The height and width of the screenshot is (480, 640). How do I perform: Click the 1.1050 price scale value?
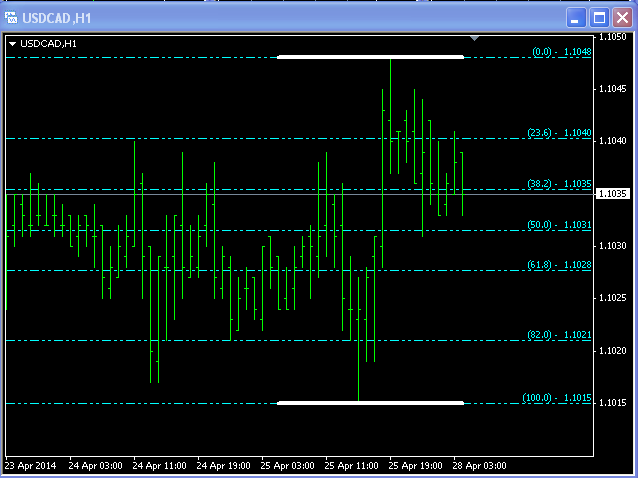click(612, 37)
